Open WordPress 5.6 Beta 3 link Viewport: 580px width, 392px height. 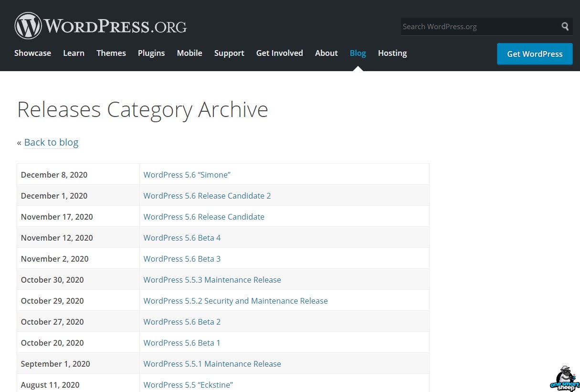(182, 259)
